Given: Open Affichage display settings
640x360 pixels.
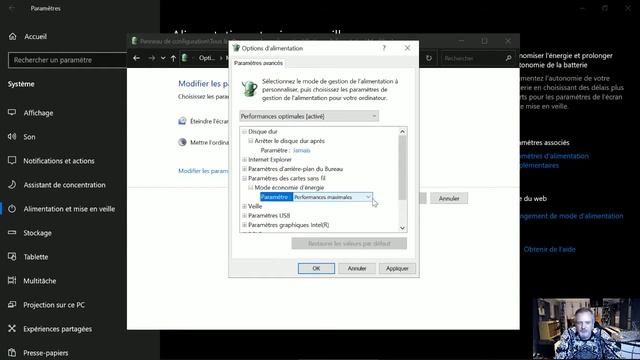Looking at the screenshot, I should click(38, 113).
